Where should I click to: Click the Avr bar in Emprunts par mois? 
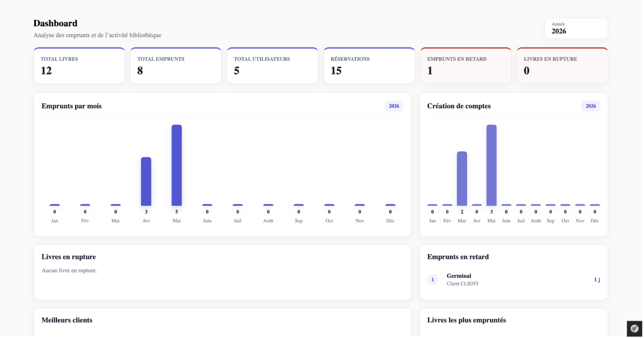(146, 182)
